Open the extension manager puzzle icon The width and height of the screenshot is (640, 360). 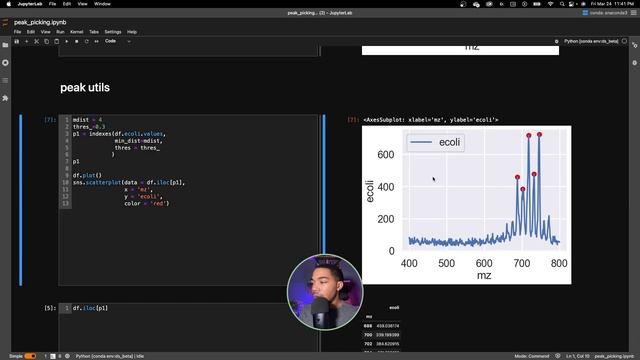5,98
